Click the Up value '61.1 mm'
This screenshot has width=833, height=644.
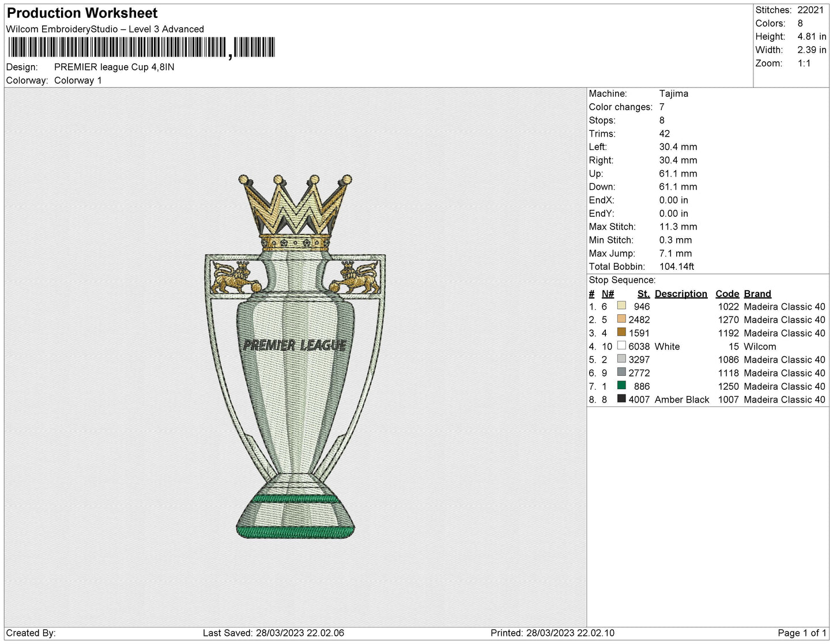click(x=679, y=174)
